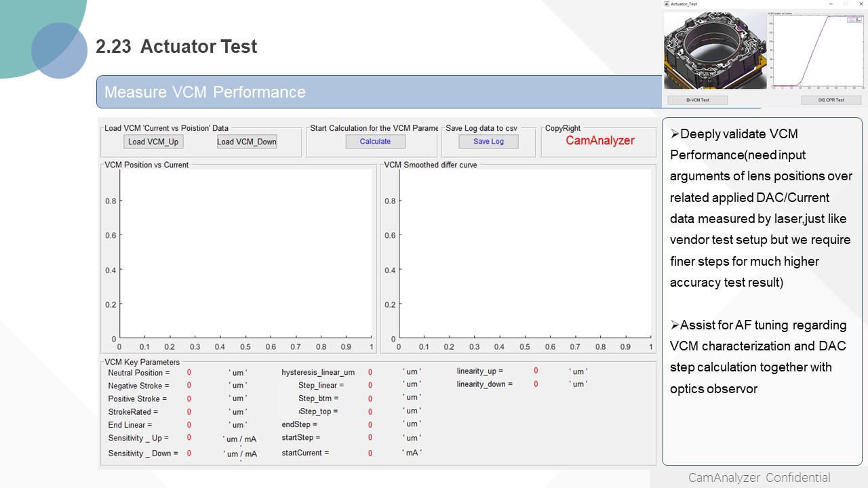868x488 pixels.
Task: Click the Save Log button
Action: (x=488, y=142)
